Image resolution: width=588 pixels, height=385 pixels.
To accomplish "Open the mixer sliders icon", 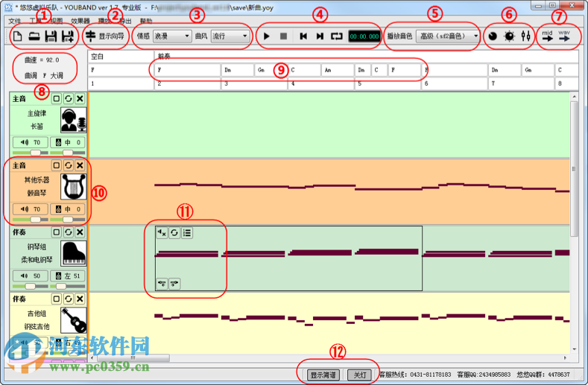I will pos(525,36).
